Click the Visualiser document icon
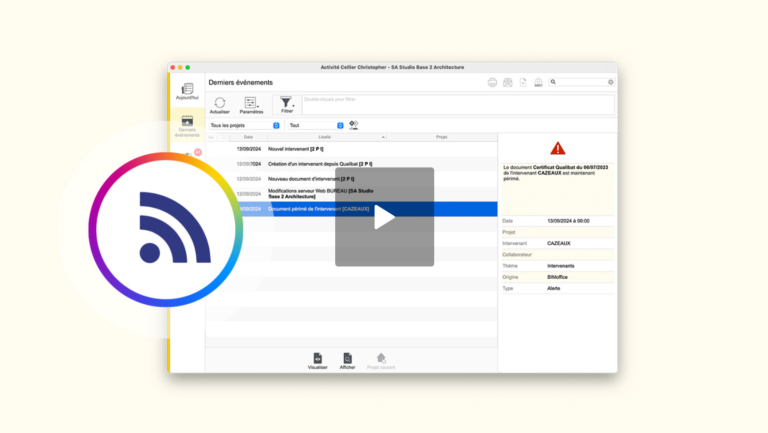 coord(317,358)
